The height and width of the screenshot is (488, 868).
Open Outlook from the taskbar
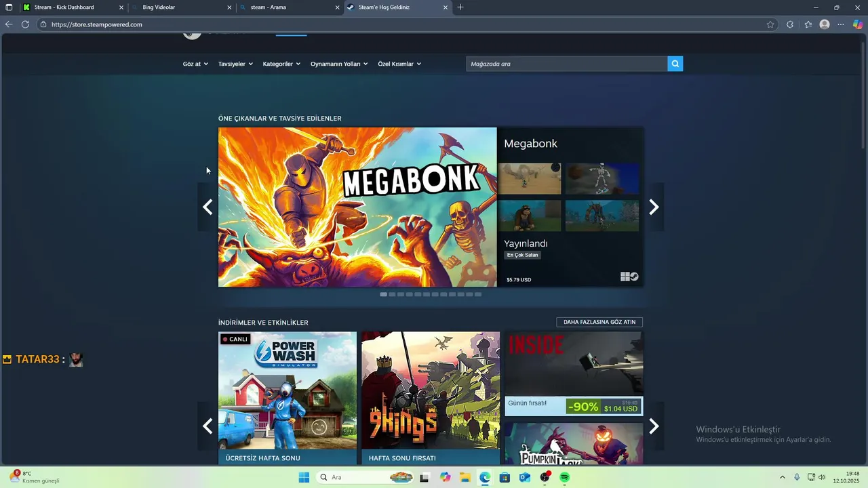click(x=524, y=477)
